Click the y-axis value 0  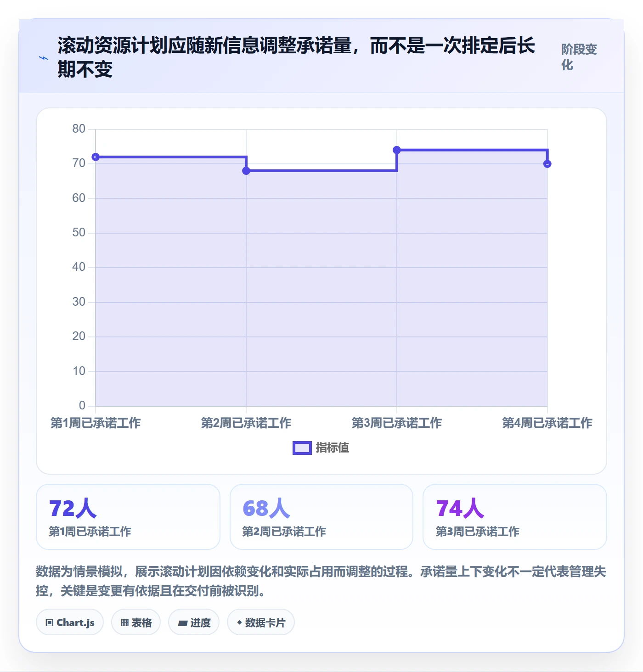tap(82, 405)
